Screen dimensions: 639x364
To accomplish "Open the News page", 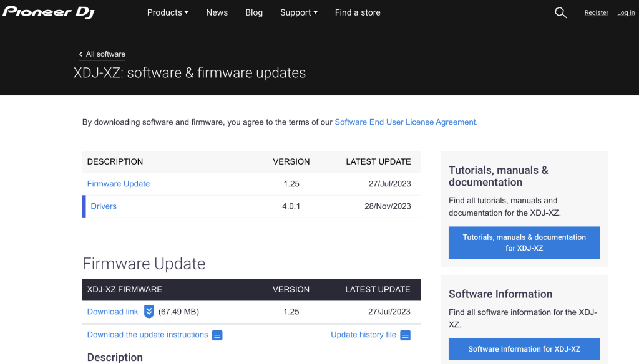I will (217, 12).
